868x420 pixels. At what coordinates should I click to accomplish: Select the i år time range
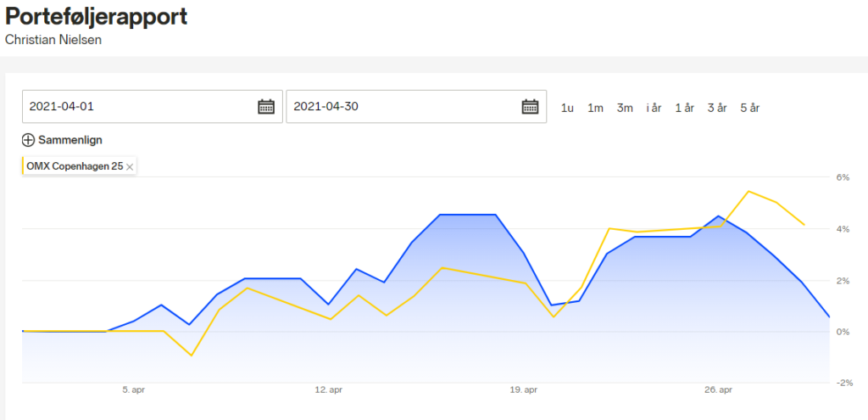[654, 108]
